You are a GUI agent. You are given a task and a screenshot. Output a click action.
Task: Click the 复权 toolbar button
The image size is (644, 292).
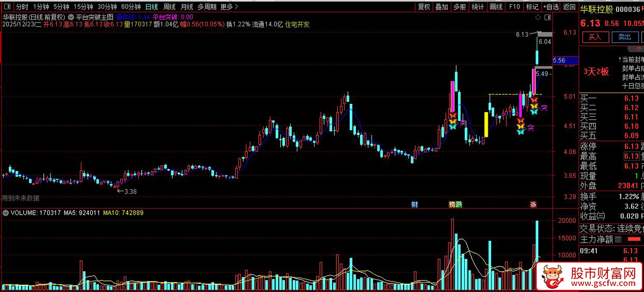click(x=424, y=7)
